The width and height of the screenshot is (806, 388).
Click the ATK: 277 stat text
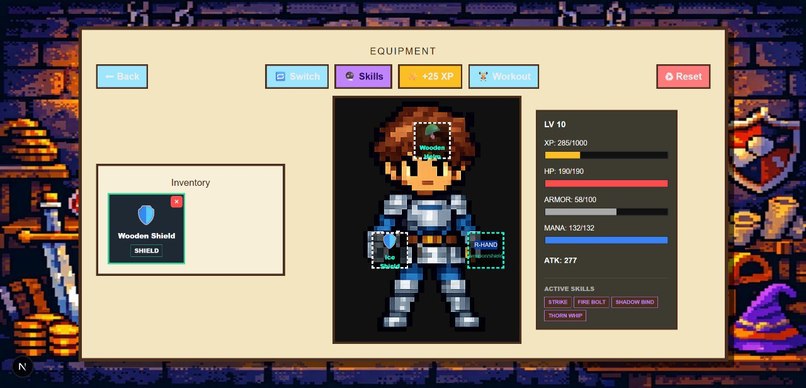click(x=560, y=261)
